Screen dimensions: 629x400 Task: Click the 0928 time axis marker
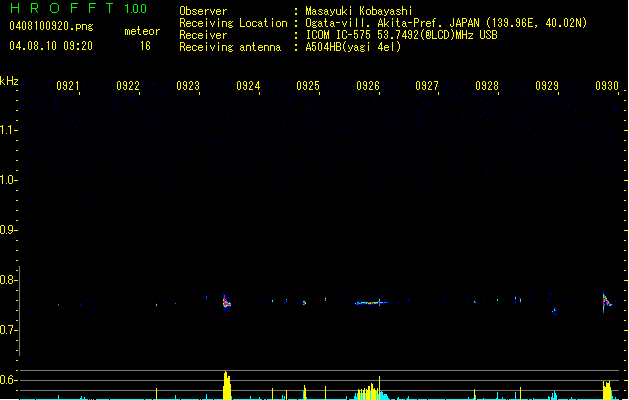point(487,86)
